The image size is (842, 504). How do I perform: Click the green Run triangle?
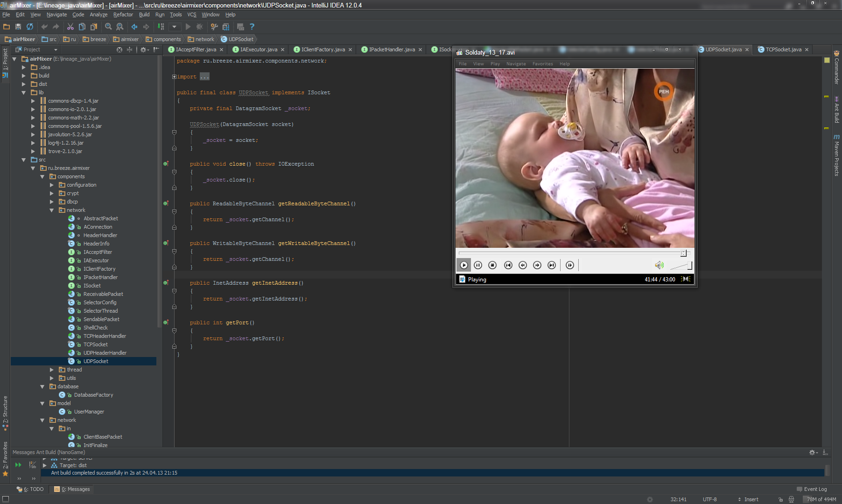click(188, 27)
